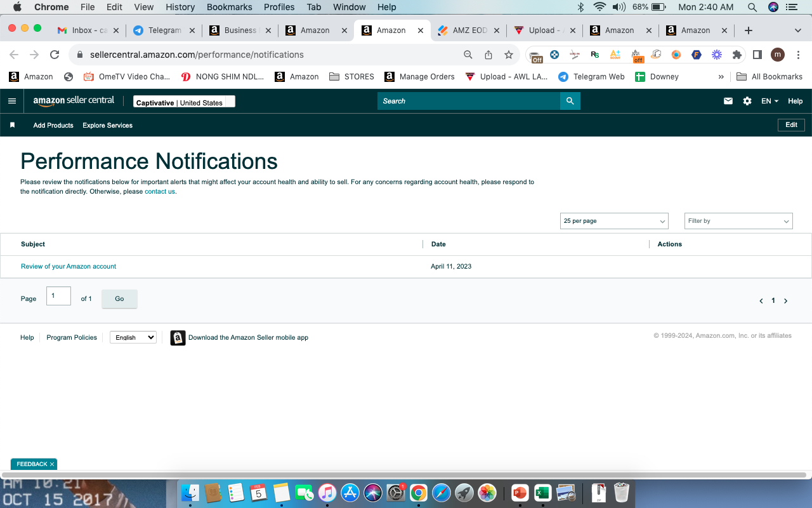Bookmark this page with the star icon
Image resolution: width=812 pixels, height=508 pixels.
[x=509, y=55]
